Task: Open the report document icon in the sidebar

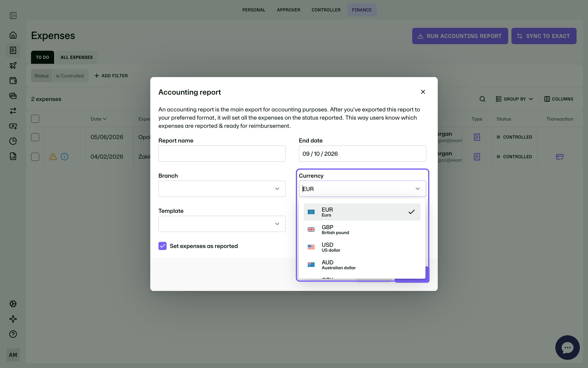Action: (13, 156)
